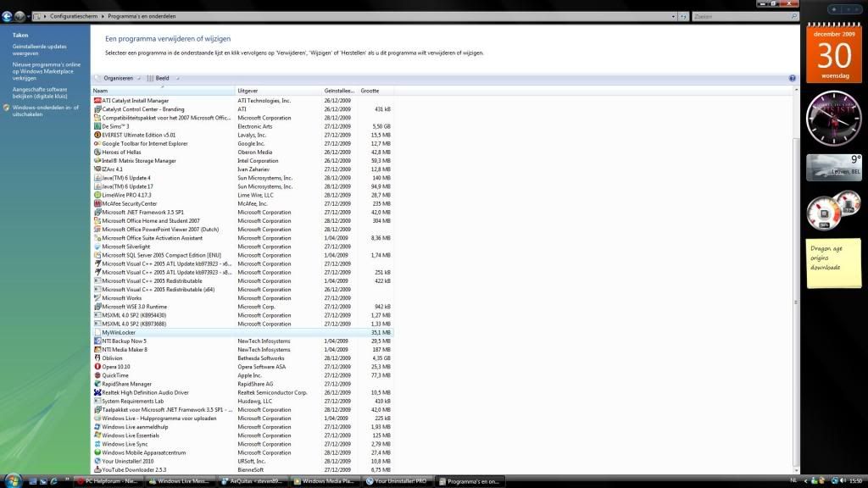Open Windows-onderdelen in- of uitschakelen link
The image size is (868, 488).
45,111
